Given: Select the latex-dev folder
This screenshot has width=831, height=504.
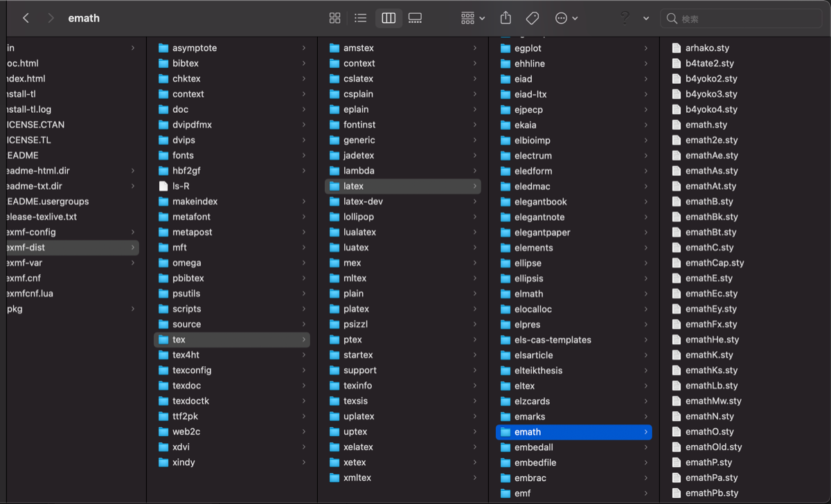Looking at the screenshot, I should 402,201.
